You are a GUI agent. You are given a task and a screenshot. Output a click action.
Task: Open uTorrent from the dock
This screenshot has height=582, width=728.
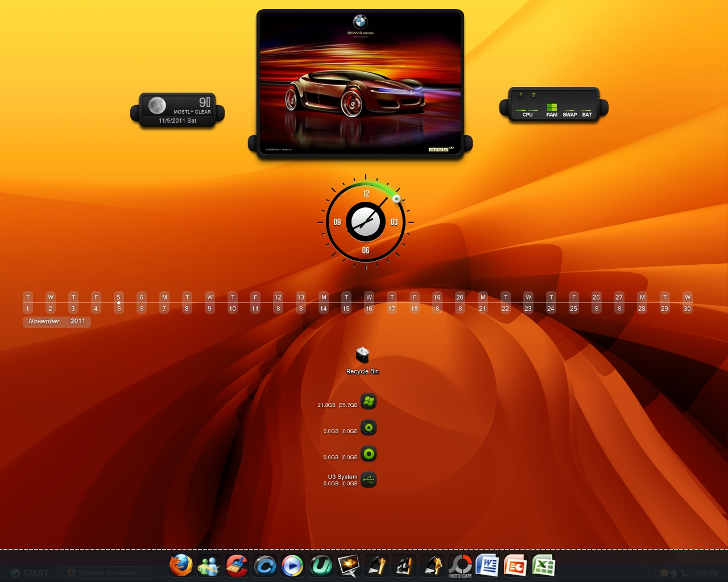coord(320,566)
